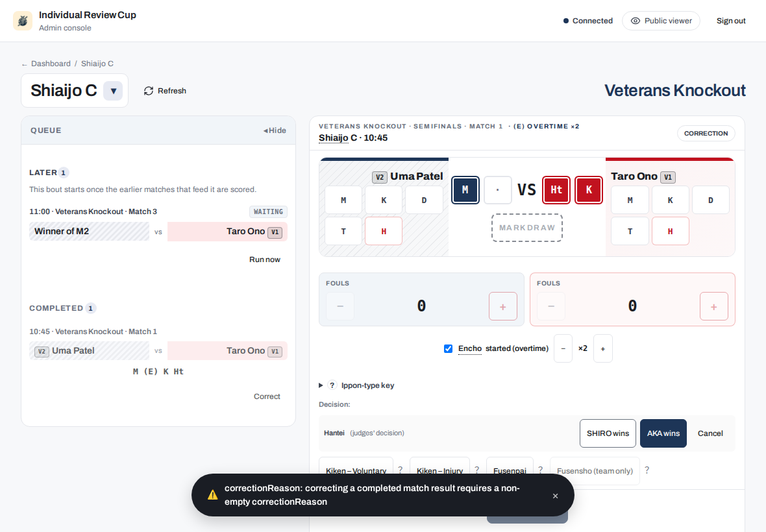766x532 pixels.
Task: Increase Uma Patel's fouls with plus
Action: pos(502,306)
